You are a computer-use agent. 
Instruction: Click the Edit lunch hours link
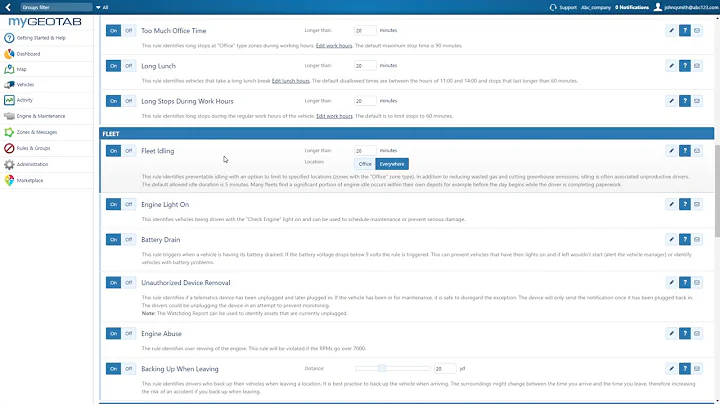(x=291, y=81)
